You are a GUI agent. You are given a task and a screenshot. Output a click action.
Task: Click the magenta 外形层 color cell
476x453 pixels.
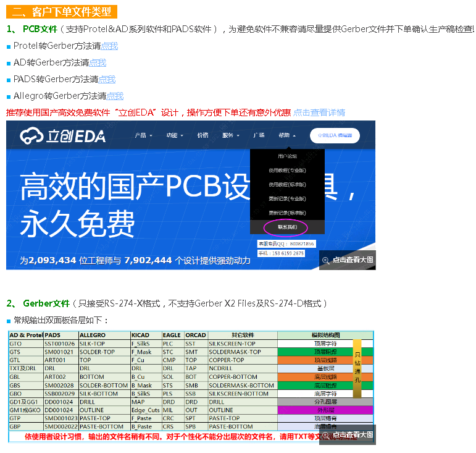(x=325, y=410)
